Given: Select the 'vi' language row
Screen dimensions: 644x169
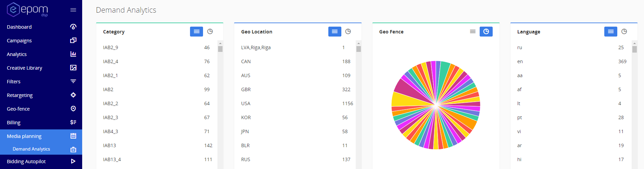Looking at the screenshot, I should tap(571, 131).
